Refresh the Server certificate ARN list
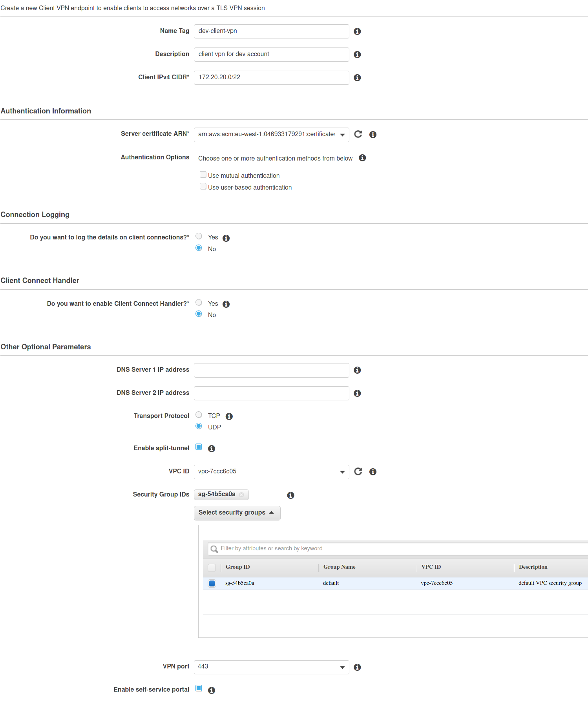This screenshot has height=703, width=588. pyautogui.click(x=358, y=134)
